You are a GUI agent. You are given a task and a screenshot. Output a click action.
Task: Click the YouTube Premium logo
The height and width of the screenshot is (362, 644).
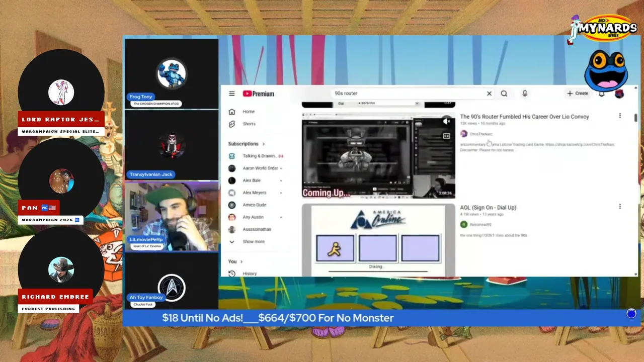pos(259,94)
